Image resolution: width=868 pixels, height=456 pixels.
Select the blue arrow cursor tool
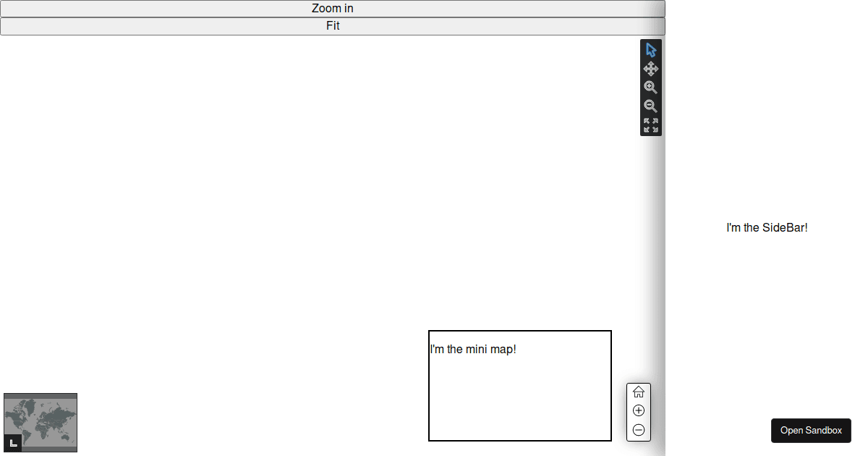[651, 50]
